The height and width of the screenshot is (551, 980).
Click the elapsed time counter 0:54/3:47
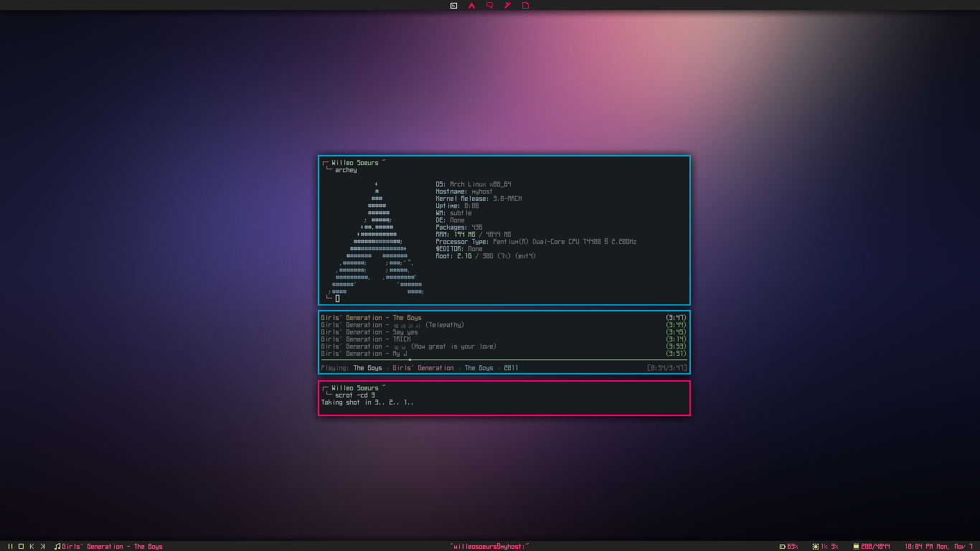[667, 368]
